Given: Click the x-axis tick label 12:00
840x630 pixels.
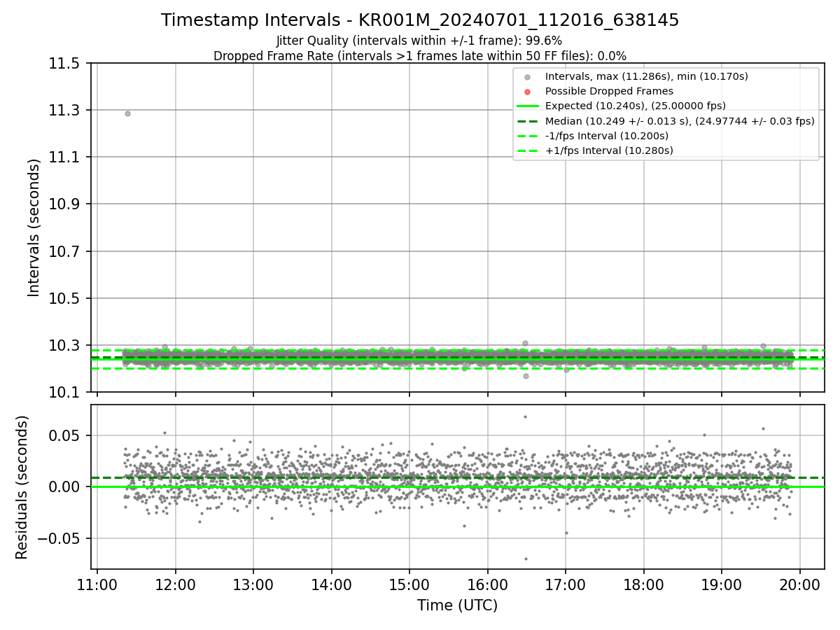Looking at the screenshot, I should pos(175,584).
